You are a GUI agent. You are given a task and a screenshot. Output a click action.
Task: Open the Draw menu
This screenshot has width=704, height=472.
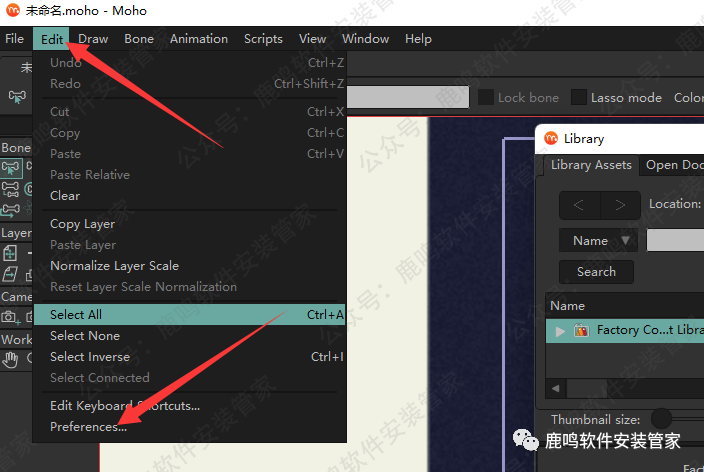click(93, 39)
